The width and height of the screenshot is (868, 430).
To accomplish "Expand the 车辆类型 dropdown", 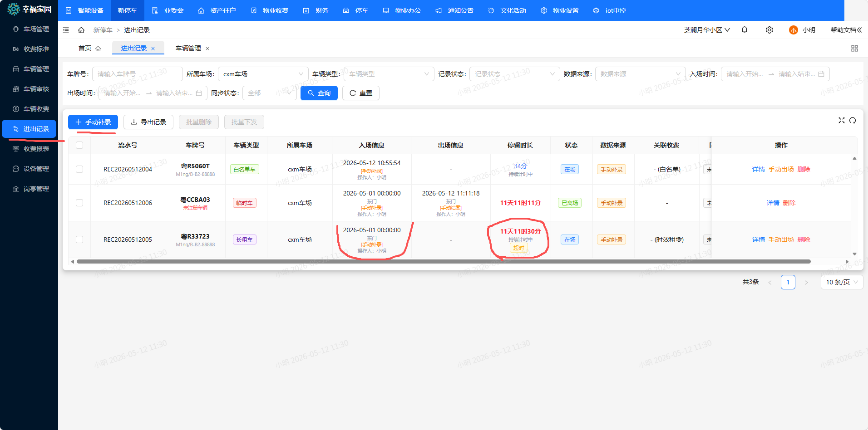I will coord(389,74).
